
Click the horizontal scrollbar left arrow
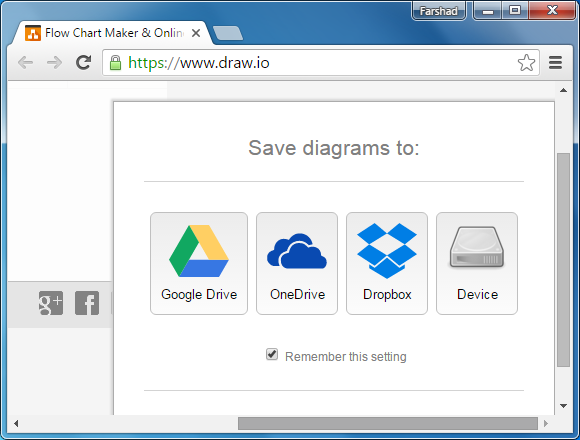tap(16, 423)
